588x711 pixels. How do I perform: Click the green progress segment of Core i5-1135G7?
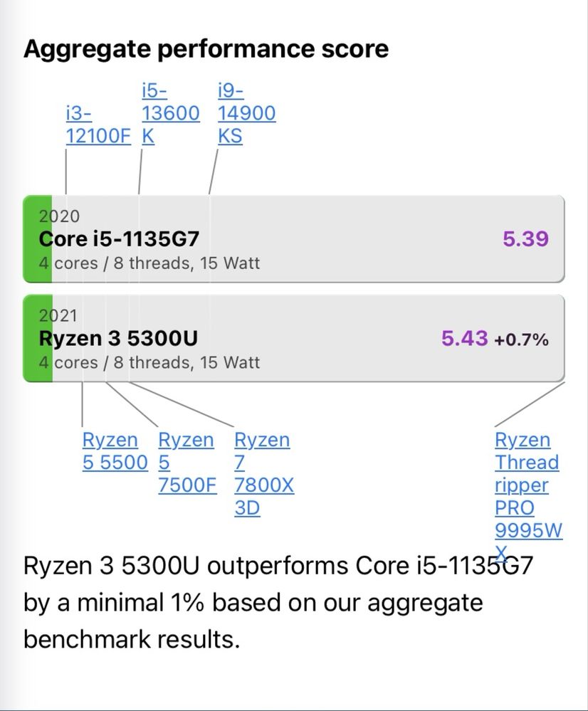[38, 239]
